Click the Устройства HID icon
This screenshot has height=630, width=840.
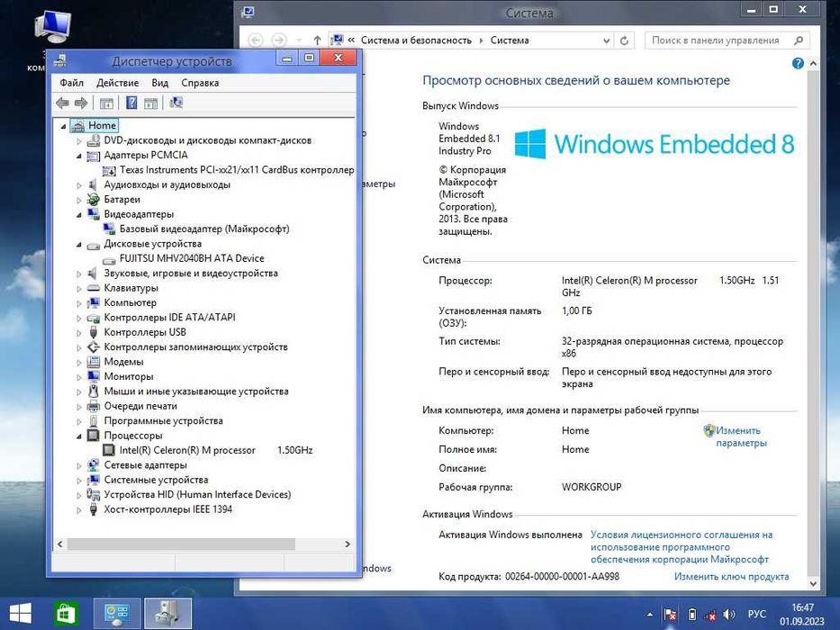click(94, 494)
